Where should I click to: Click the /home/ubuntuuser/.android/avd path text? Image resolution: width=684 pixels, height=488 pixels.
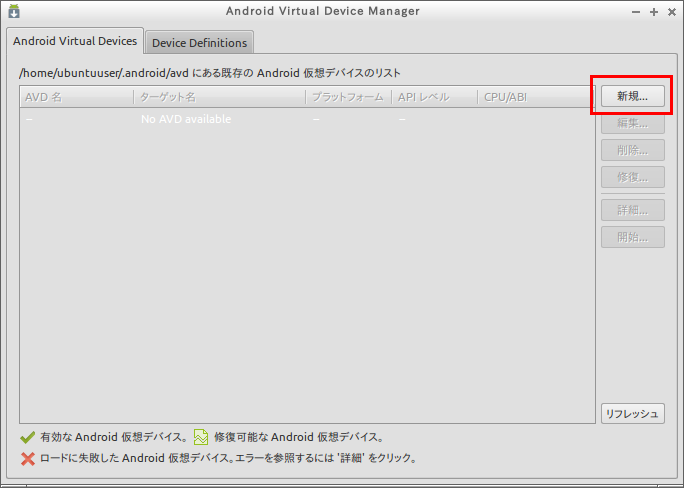(104, 73)
